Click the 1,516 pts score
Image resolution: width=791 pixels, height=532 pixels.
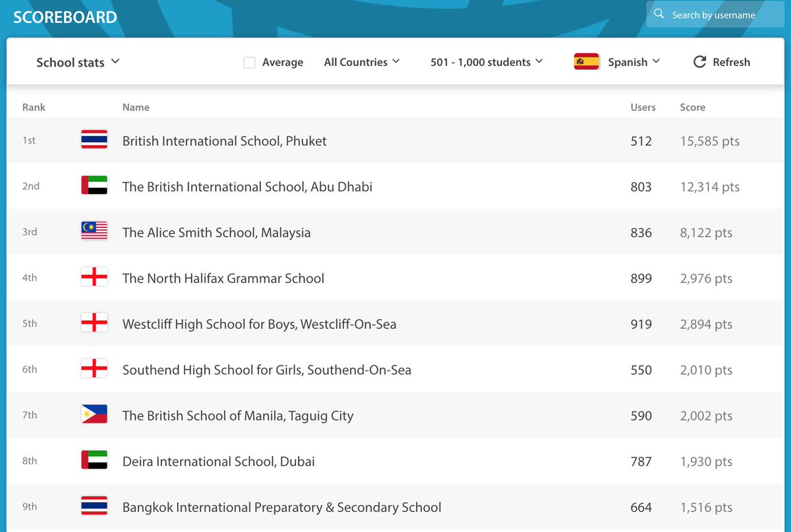pos(706,508)
